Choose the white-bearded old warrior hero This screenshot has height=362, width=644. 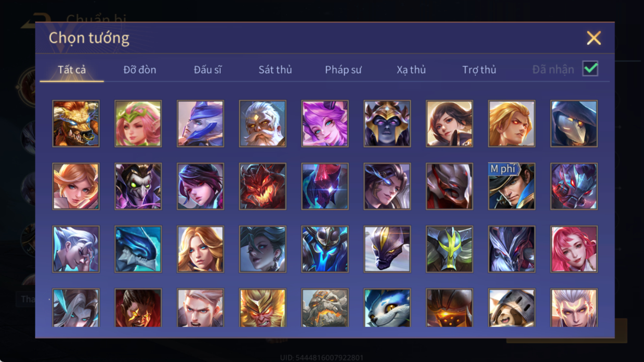point(262,124)
